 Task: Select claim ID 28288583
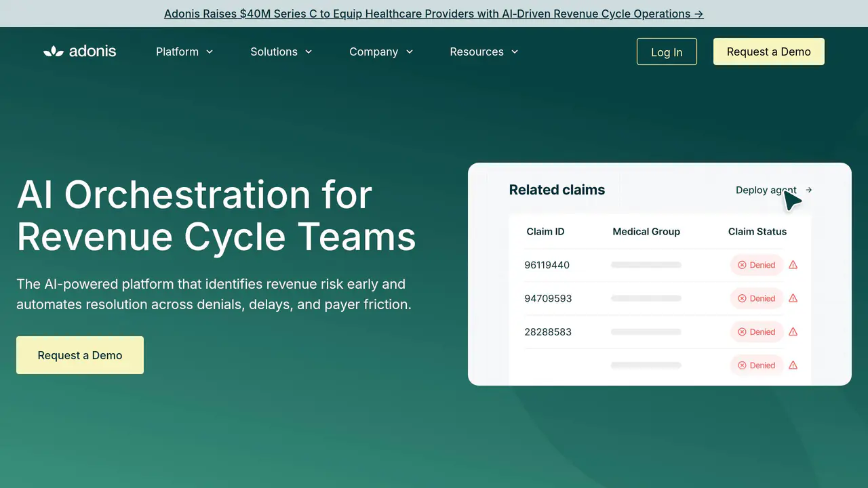tap(548, 332)
